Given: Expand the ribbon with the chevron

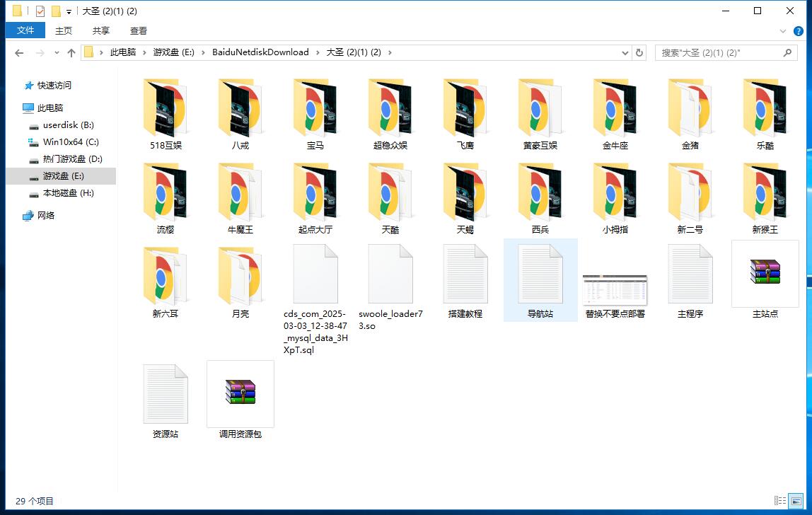Looking at the screenshot, I should coord(783,30).
